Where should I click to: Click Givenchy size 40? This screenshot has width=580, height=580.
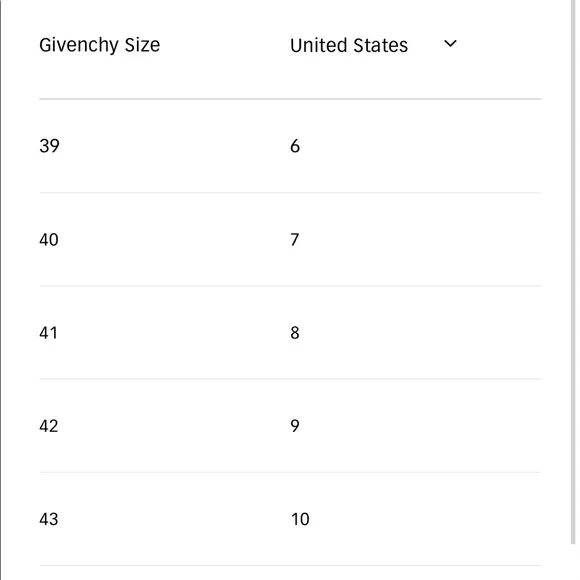coord(49,240)
